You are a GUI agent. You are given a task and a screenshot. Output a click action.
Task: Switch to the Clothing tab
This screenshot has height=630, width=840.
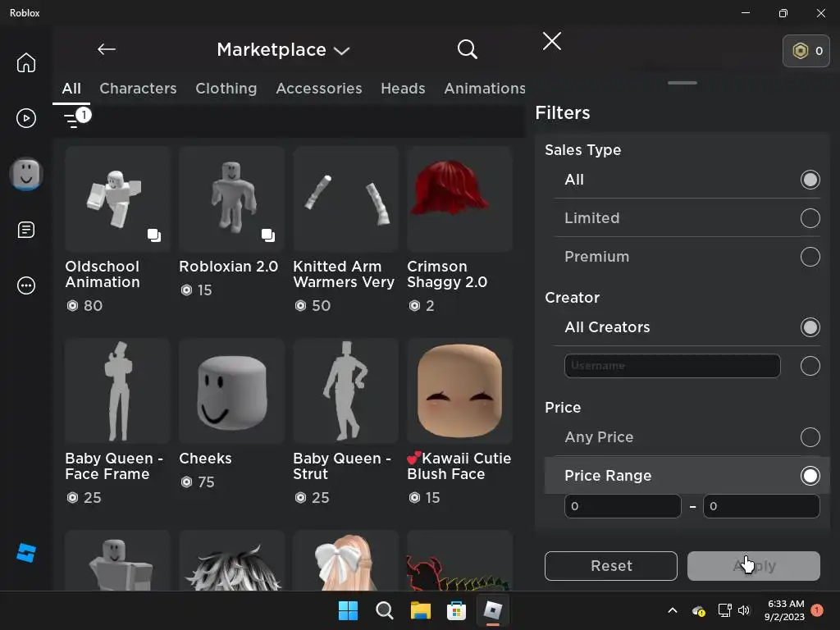tap(226, 89)
